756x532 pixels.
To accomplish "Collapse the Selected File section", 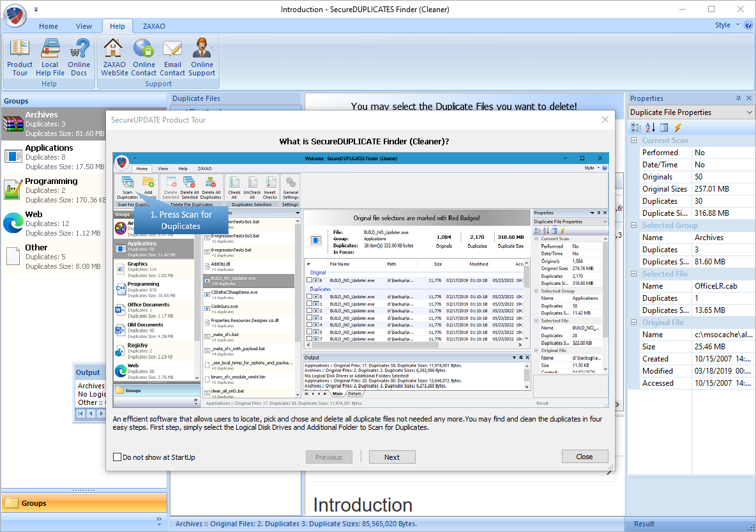I will (x=633, y=273).
